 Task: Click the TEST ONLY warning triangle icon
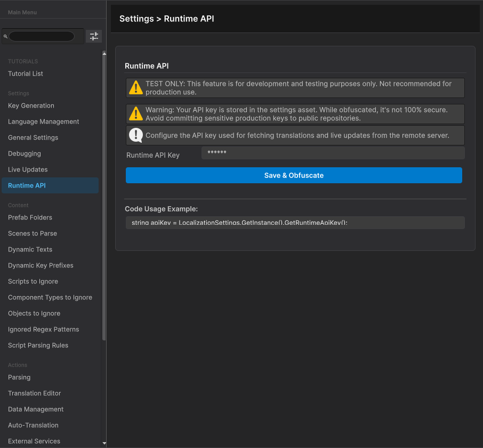[x=135, y=87]
